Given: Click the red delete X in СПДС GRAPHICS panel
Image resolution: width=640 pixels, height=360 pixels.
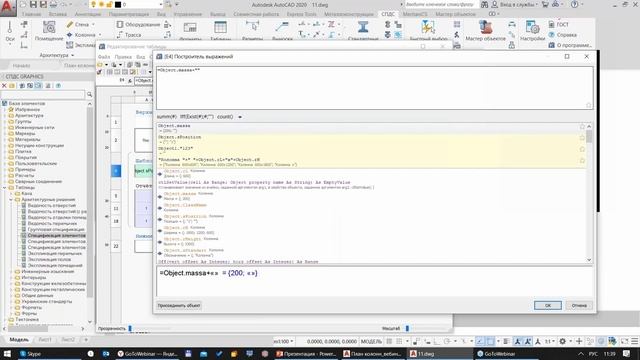Looking at the screenshot, I should (x=4, y=86).
